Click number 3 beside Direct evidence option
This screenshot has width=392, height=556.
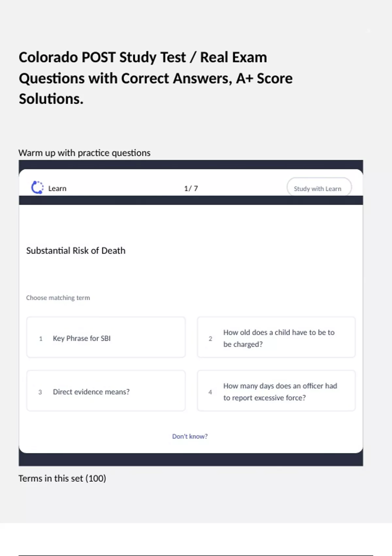point(40,392)
